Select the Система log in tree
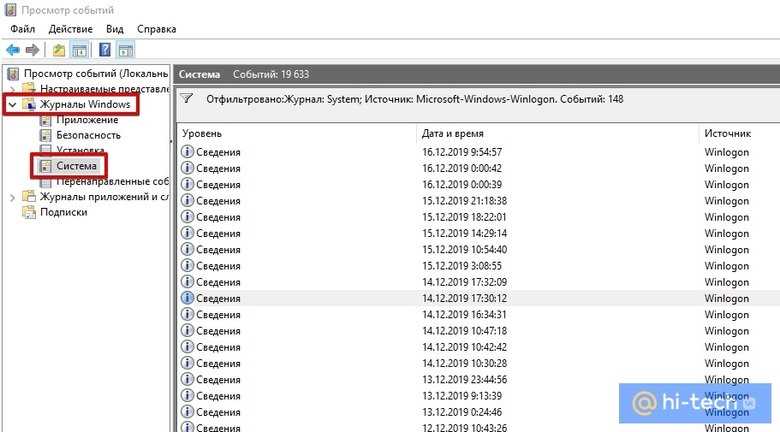This screenshot has height=432, width=780. pyautogui.click(x=76, y=166)
